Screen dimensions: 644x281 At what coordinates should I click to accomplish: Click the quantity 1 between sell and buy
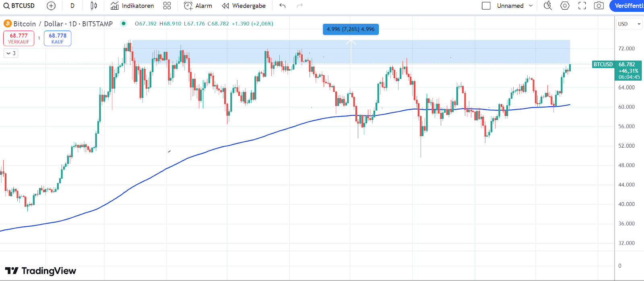(39, 38)
